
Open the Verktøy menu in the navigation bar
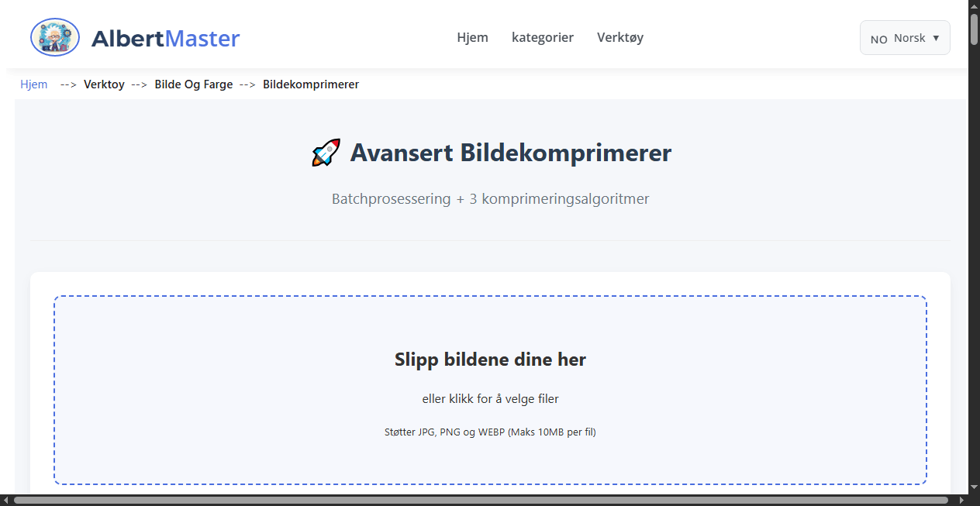tap(620, 37)
